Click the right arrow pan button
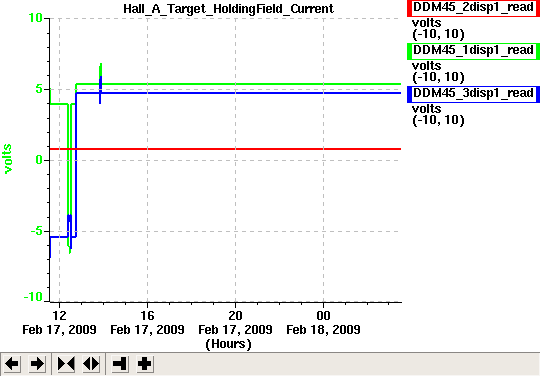The image size is (540, 376). [x=37, y=364]
